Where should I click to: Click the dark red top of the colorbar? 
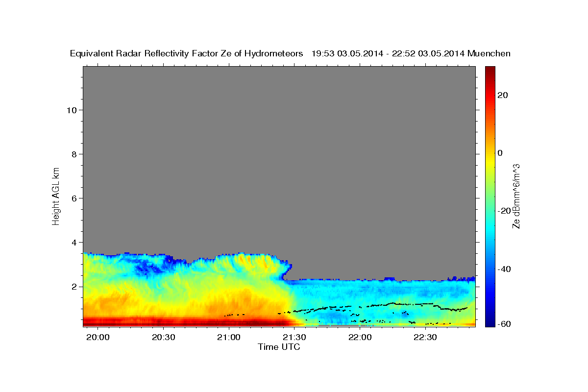pos(490,70)
